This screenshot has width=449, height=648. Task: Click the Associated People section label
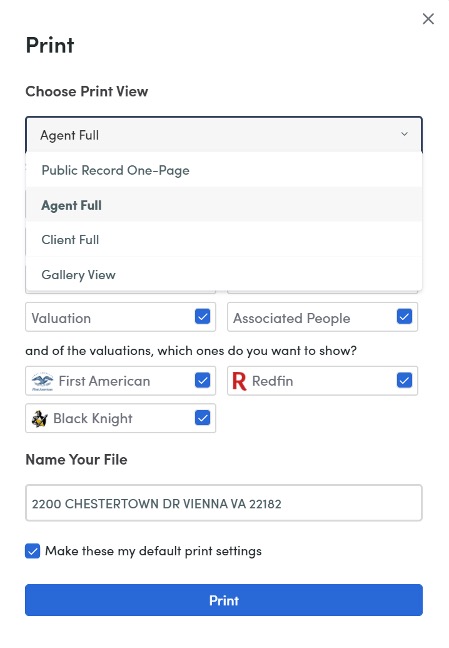point(291,318)
